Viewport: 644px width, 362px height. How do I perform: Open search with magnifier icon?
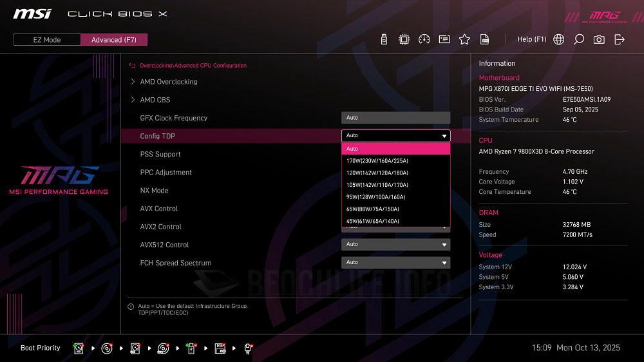579,39
